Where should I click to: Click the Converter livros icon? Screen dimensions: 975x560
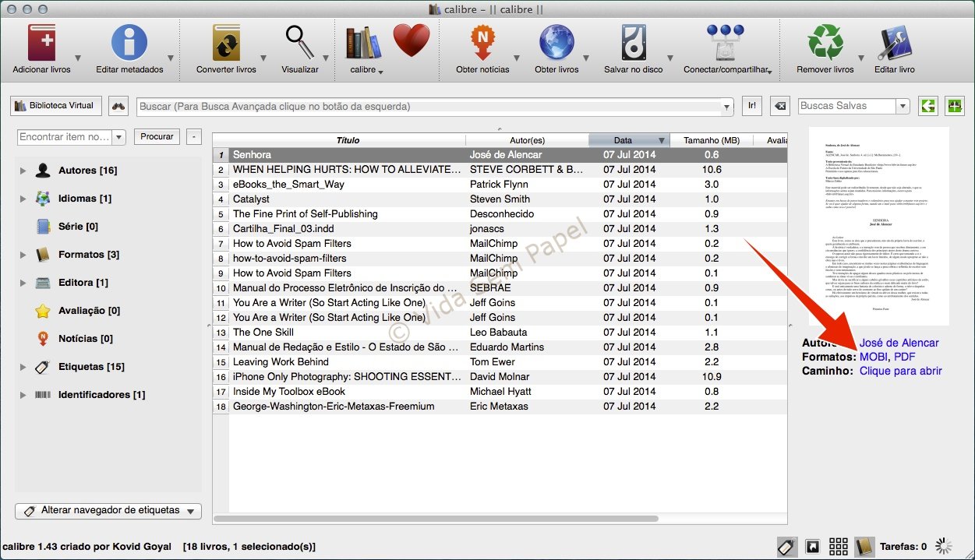226,42
